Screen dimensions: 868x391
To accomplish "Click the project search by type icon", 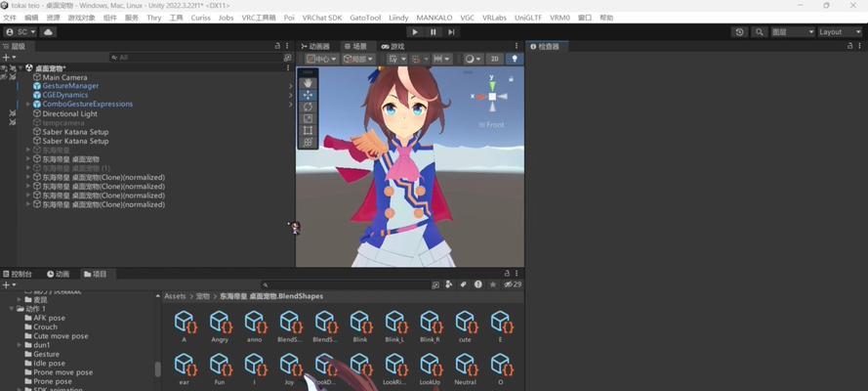I will (x=449, y=284).
